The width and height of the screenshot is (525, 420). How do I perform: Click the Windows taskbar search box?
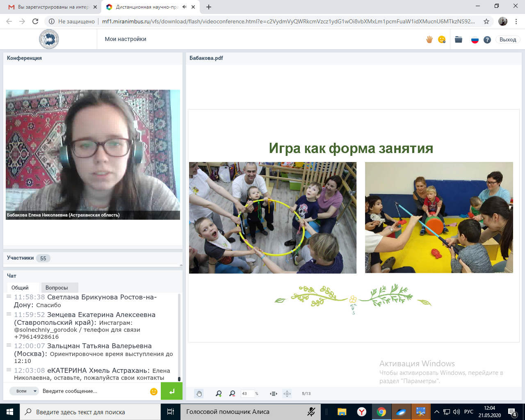[x=90, y=412]
